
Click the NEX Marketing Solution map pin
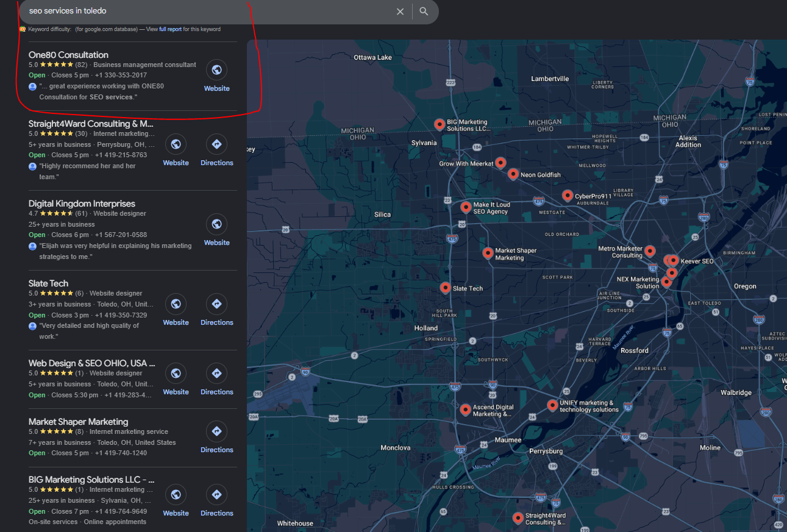point(667,282)
